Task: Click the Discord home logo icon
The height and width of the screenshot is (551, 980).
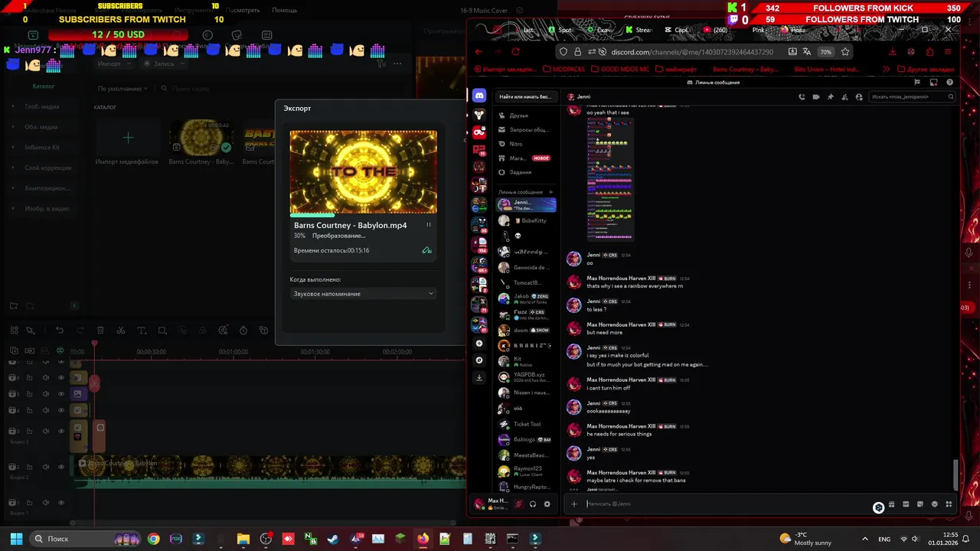Action: pyautogui.click(x=479, y=96)
